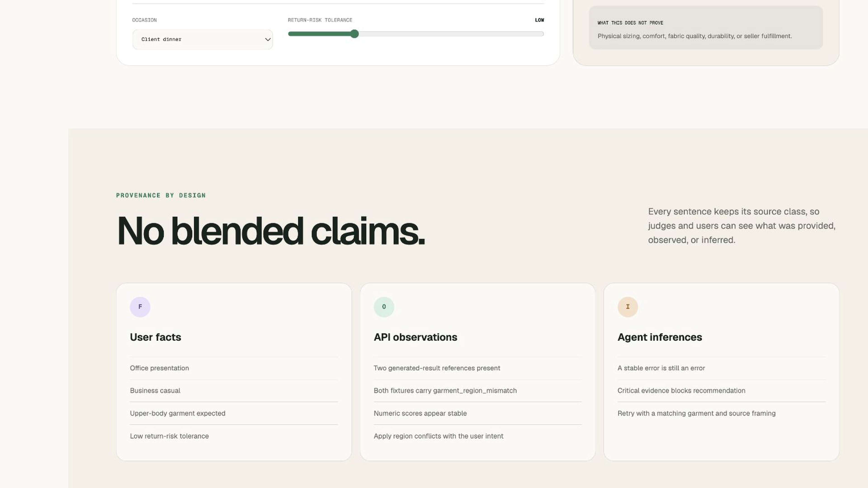Select the User facts card heading
Image resolution: width=868 pixels, height=488 pixels.
(x=155, y=337)
